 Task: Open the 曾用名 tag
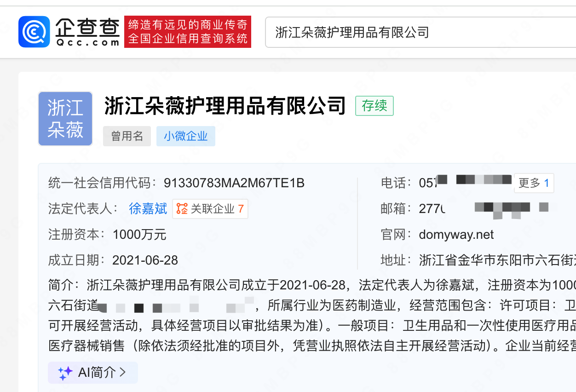tap(127, 136)
